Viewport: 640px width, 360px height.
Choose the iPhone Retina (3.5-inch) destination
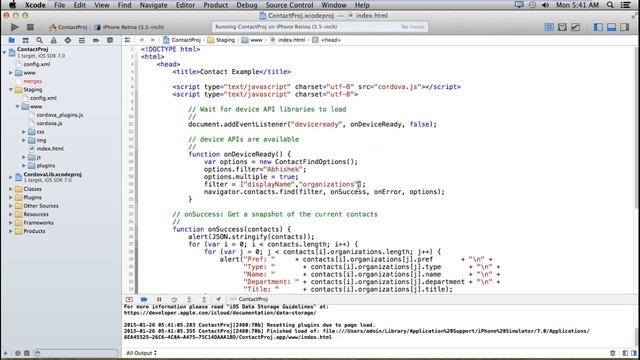tap(129, 27)
